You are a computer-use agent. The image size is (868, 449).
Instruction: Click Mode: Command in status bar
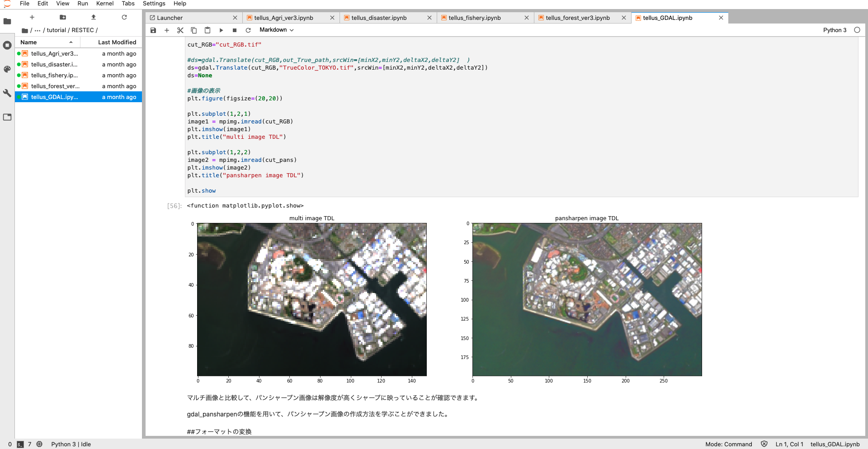click(729, 444)
